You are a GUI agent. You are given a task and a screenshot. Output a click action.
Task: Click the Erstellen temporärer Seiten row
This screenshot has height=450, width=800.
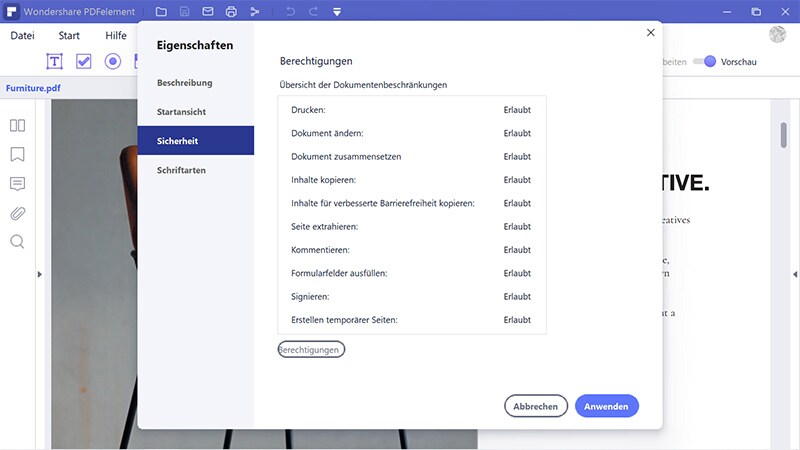pos(411,320)
